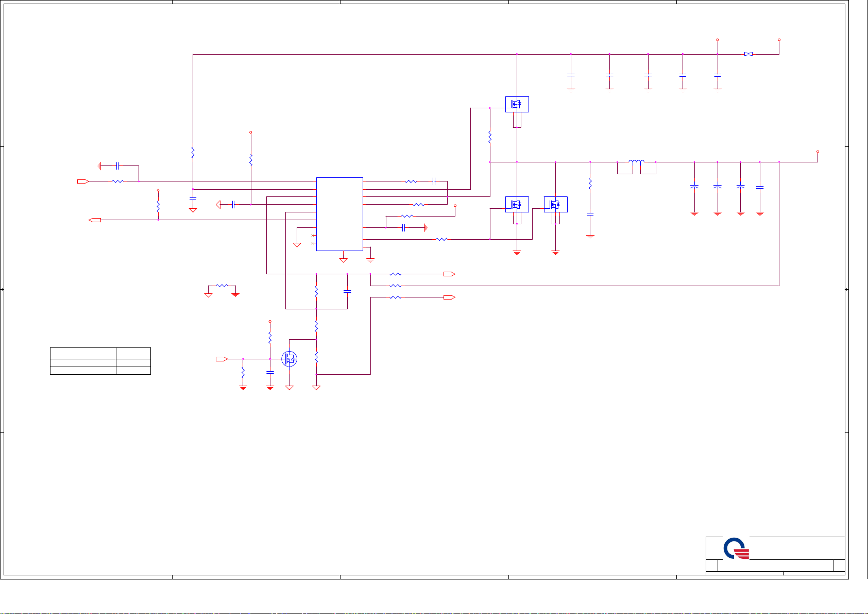Click the horizontal capacitor above the input resistor

point(118,166)
